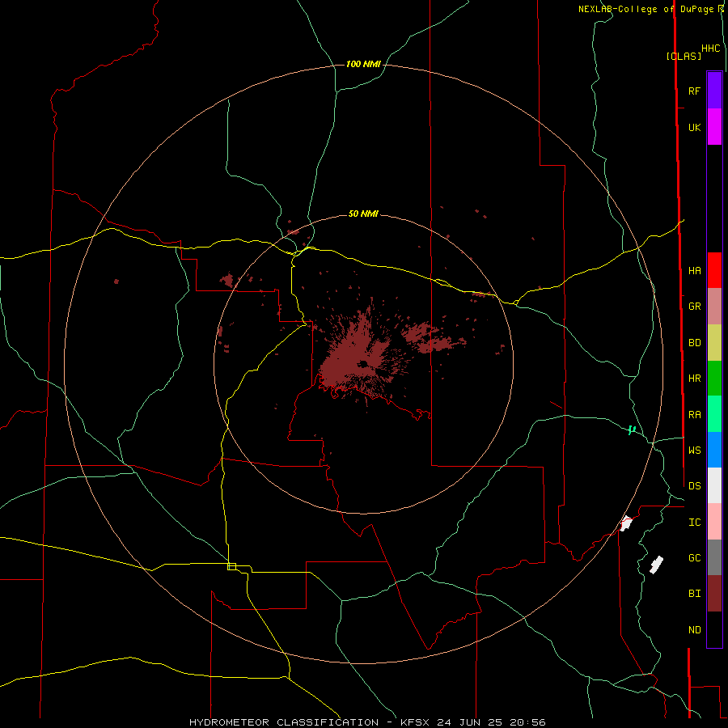728x728 pixels.
Task: Click the IC legend label
Action: (694, 523)
